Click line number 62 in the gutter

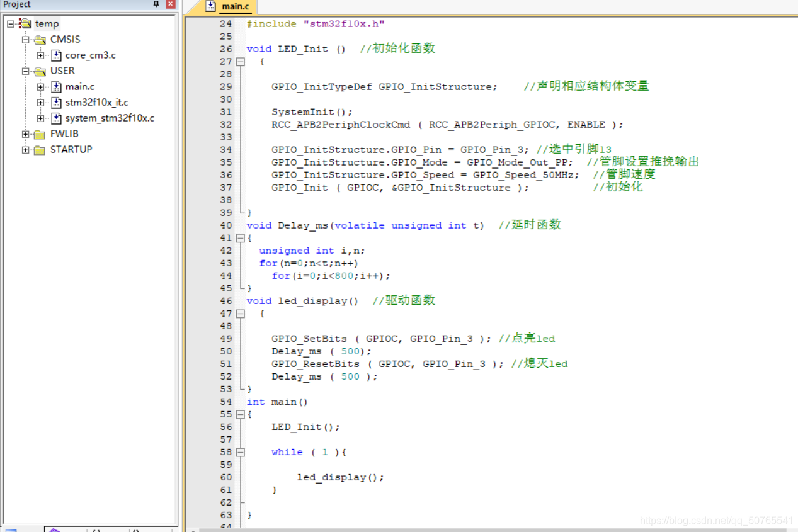click(x=226, y=502)
